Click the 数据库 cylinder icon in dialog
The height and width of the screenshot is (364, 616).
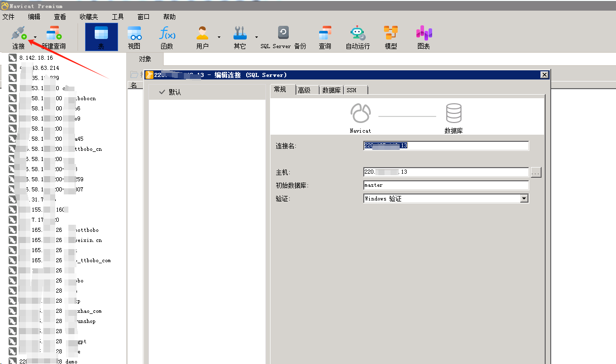pos(453,113)
